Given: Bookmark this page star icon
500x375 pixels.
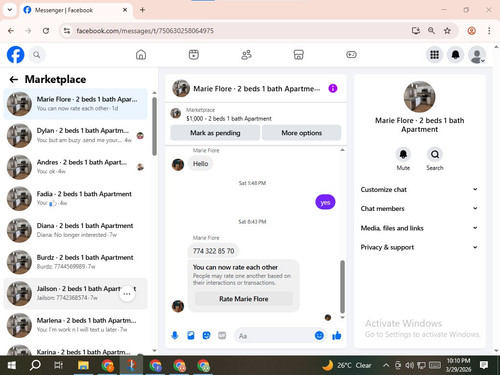Looking at the screenshot, I should tap(447, 31).
